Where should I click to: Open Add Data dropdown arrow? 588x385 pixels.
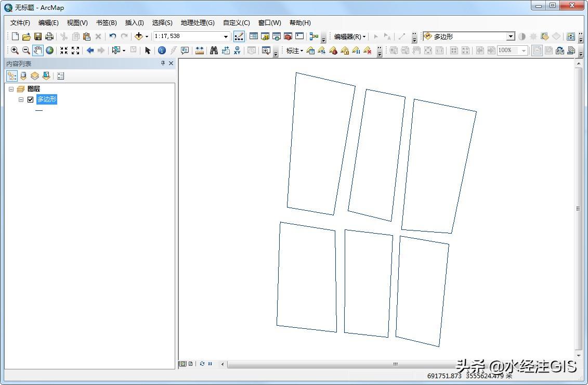(x=147, y=36)
